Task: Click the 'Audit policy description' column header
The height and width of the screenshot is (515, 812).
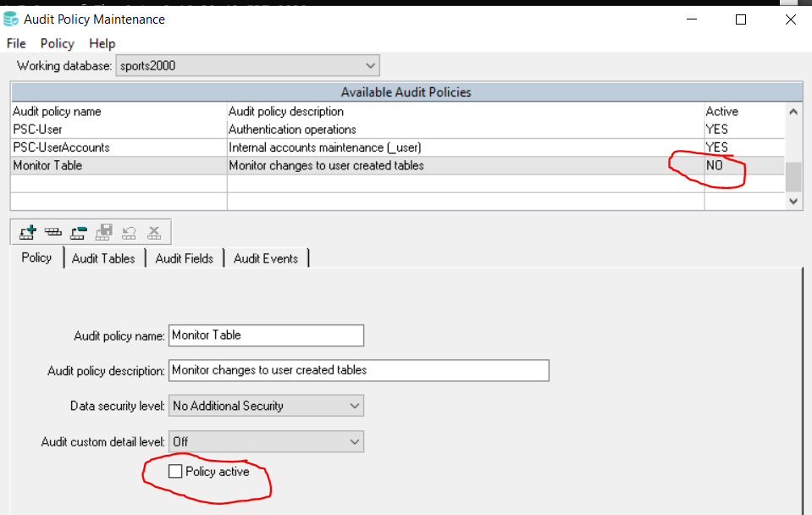Action: (x=466, y=112)
